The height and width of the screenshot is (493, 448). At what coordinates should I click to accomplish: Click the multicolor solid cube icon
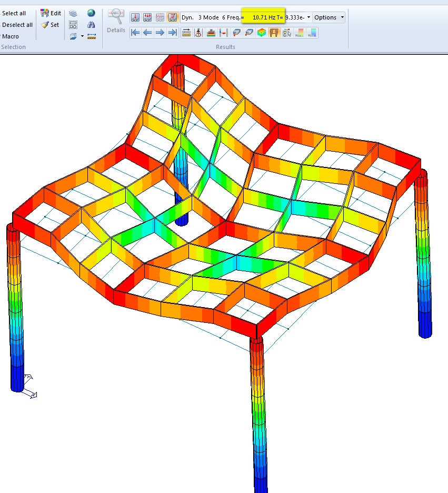(262, 32)
